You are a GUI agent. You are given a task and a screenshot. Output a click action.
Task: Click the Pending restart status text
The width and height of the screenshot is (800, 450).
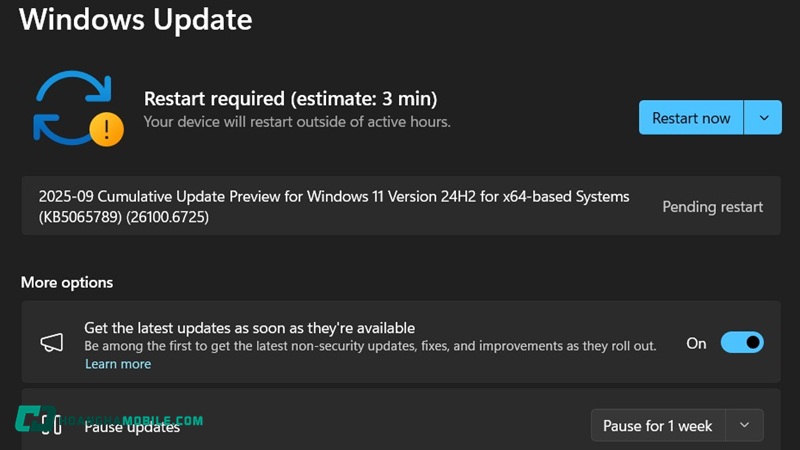tap(712, 207)
